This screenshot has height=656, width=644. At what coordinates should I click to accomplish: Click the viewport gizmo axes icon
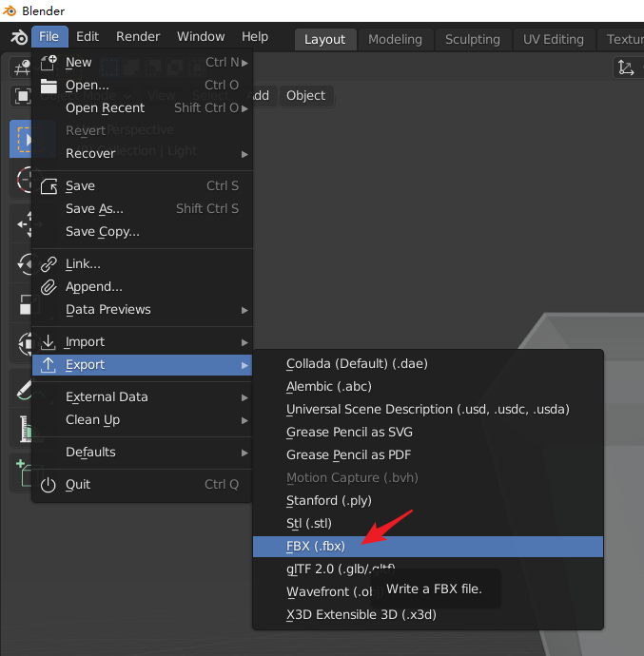click(x=626, y=68)
